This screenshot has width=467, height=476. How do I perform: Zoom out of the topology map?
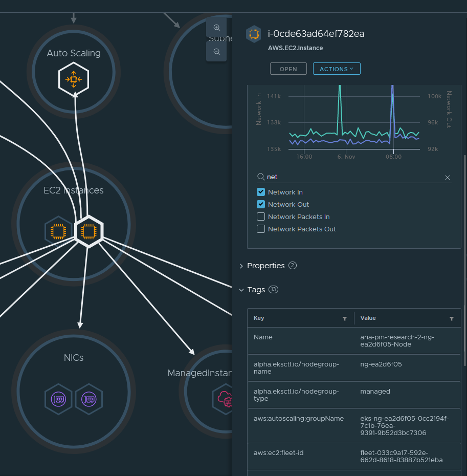pyautogui.click(x=216, y=52)
